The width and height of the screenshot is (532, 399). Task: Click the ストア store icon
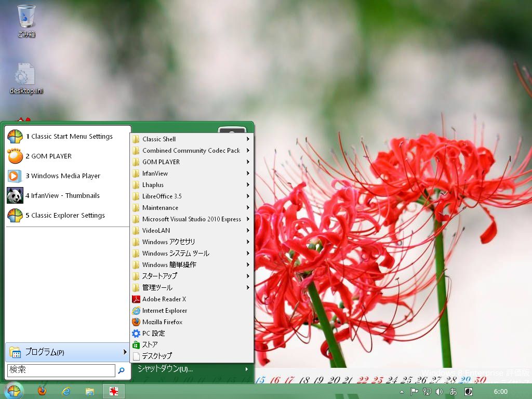136,345
